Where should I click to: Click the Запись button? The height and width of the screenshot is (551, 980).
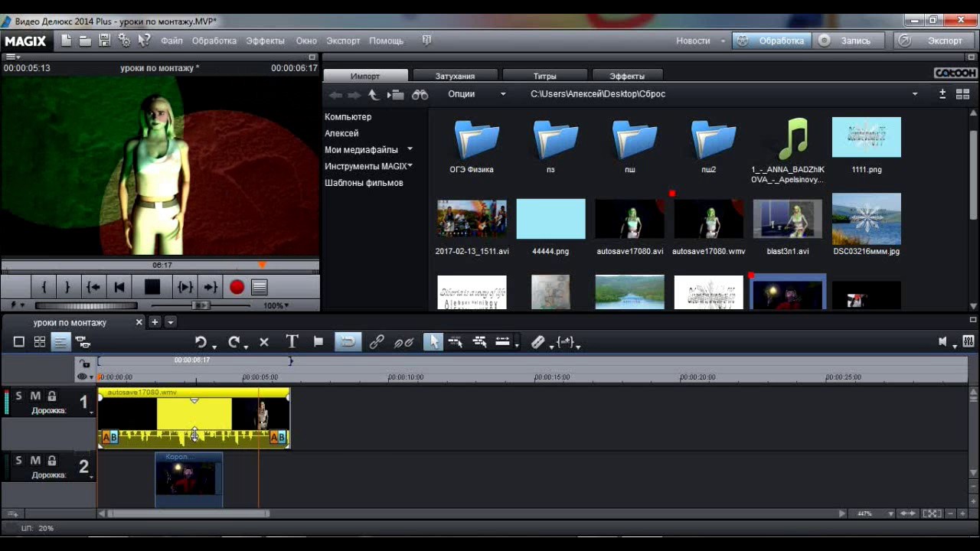pyautogui.click(x=848, y=41)
